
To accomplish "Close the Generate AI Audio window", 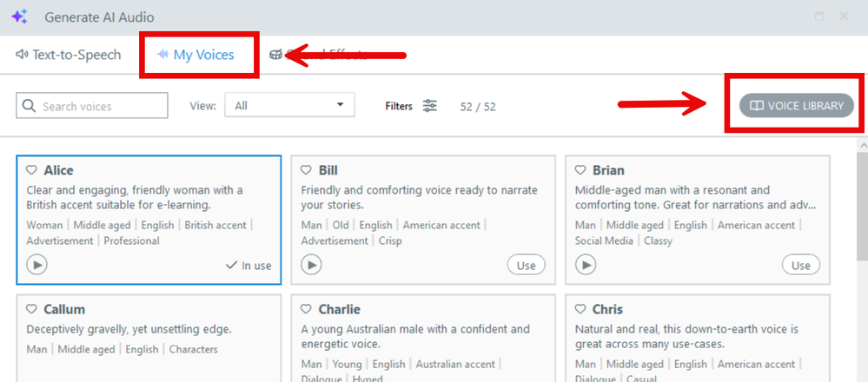I will pos(845,16).
